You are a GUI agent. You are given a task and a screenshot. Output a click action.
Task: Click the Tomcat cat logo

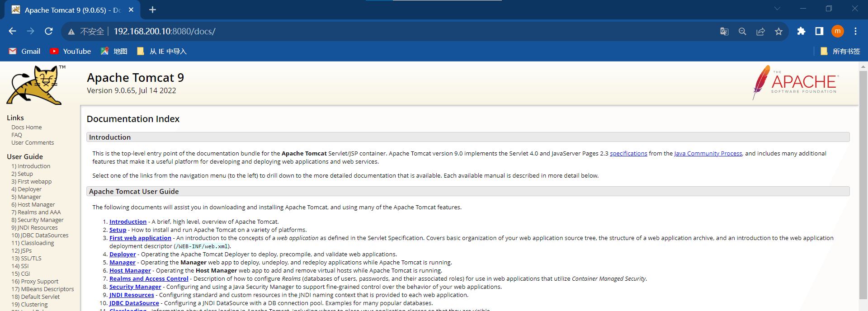pos(36,85)
